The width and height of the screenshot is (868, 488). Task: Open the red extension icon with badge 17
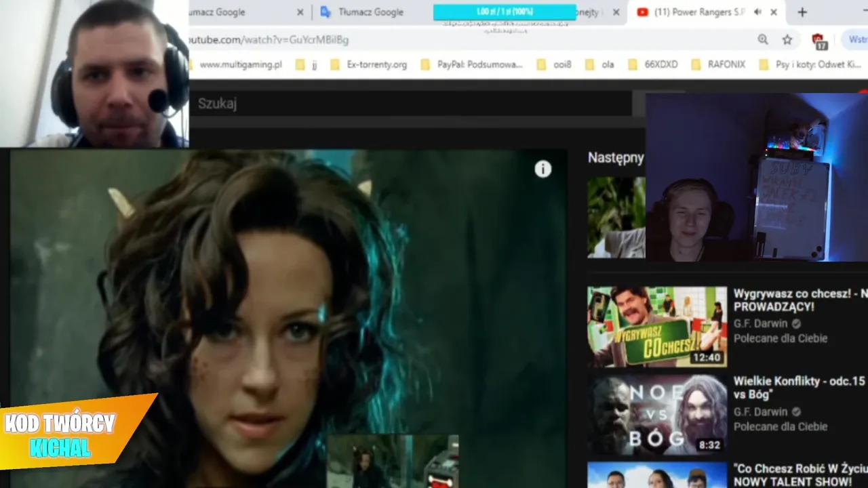819,41
